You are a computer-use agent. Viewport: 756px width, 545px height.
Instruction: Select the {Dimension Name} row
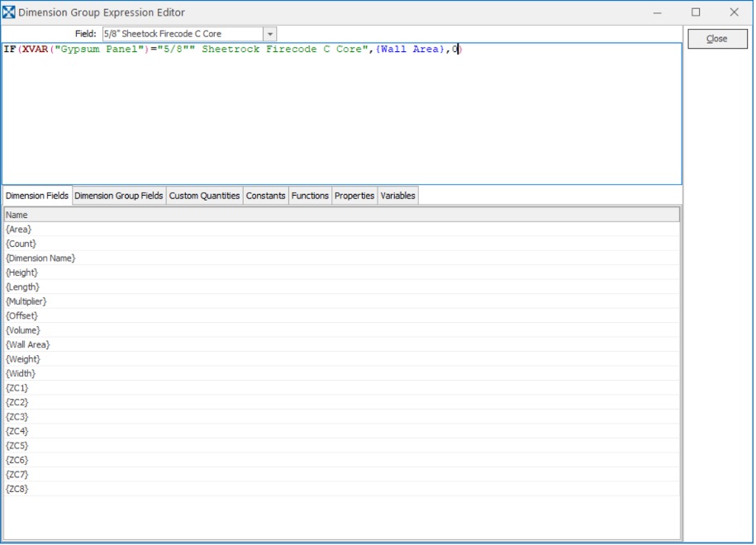tap(342, 258)
